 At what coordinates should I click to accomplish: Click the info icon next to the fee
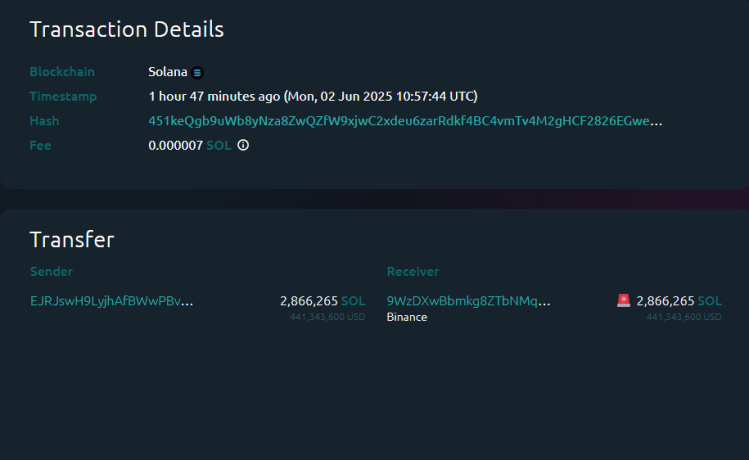242,145
